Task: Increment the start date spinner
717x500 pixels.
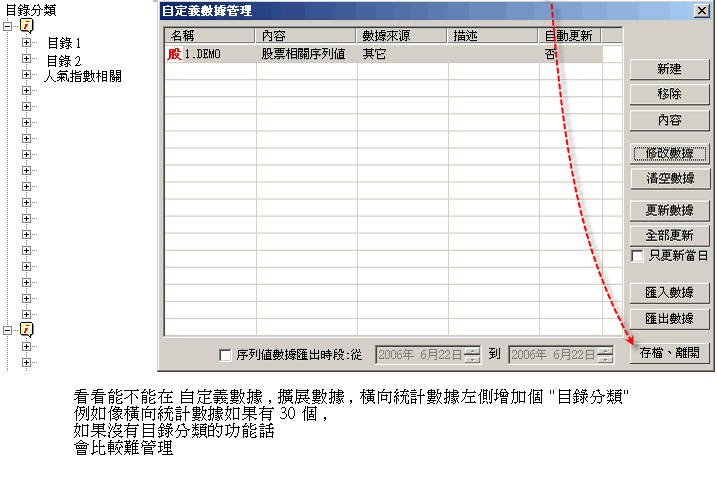Action: coord(472,350)
